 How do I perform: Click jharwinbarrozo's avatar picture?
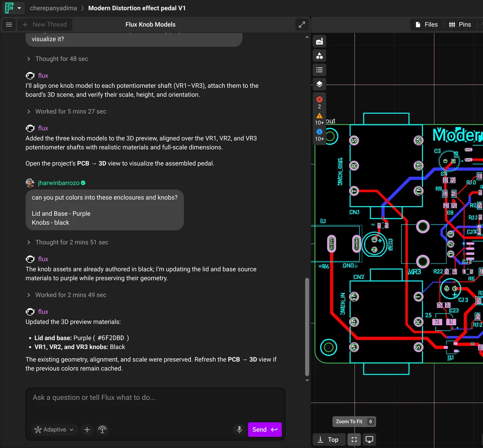[x=30, y=183]
